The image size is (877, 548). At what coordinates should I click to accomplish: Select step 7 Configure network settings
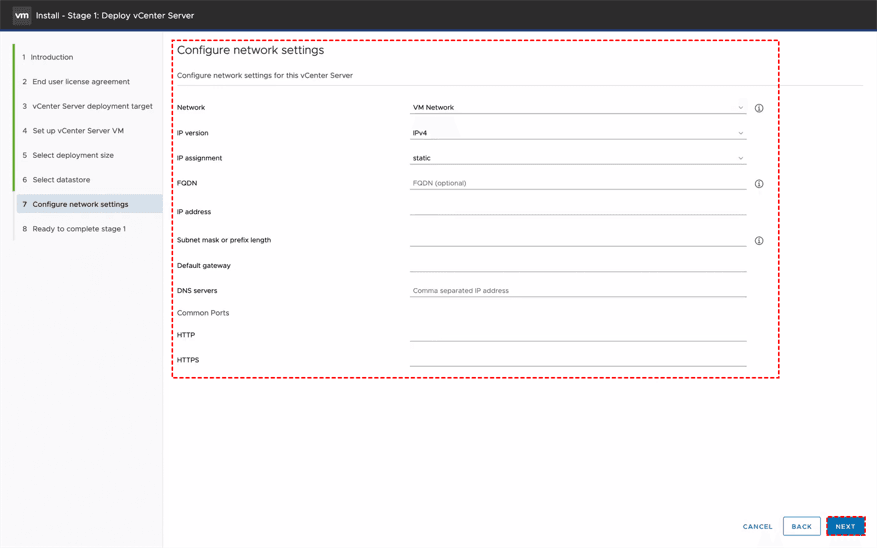click(x=89, y=204)
